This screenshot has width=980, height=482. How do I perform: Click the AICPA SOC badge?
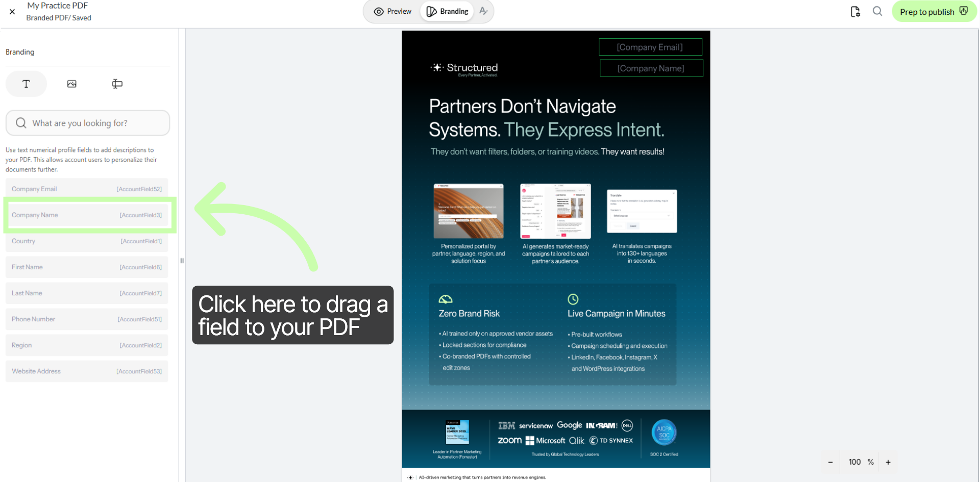[664, 433]
